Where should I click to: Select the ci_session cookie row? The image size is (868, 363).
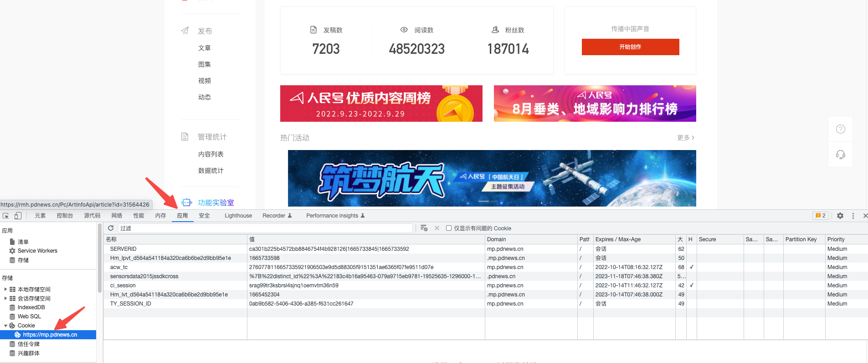click(x=486, y=285)
